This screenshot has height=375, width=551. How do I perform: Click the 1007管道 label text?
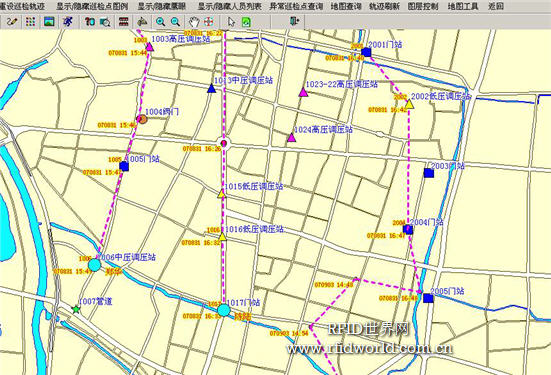click(95, 302)
